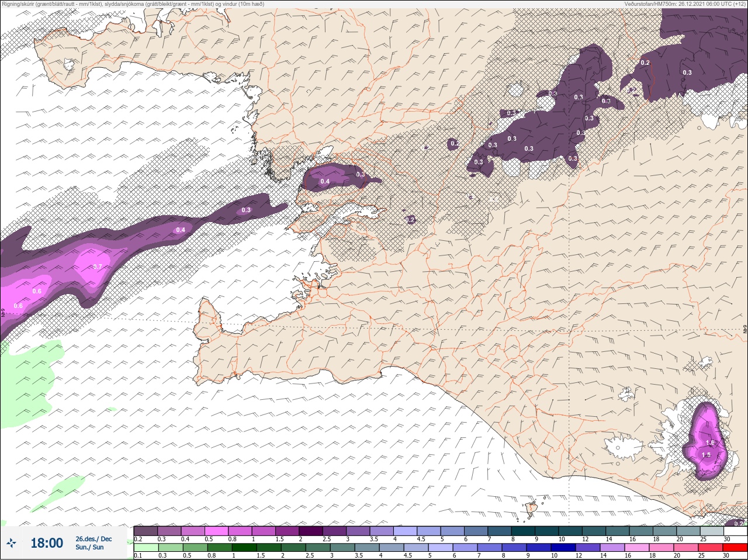Pick the bright pink swatch between 0.5 and 0.8
The image size is (748, 560).
click(217, 531)
